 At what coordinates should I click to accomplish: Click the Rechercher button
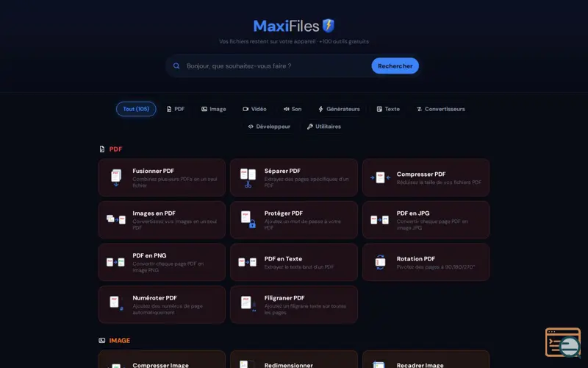tap(395, 66)
